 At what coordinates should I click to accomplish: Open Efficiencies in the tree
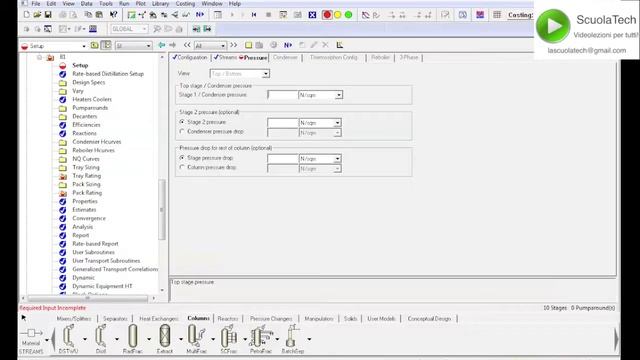pos(86,125)
